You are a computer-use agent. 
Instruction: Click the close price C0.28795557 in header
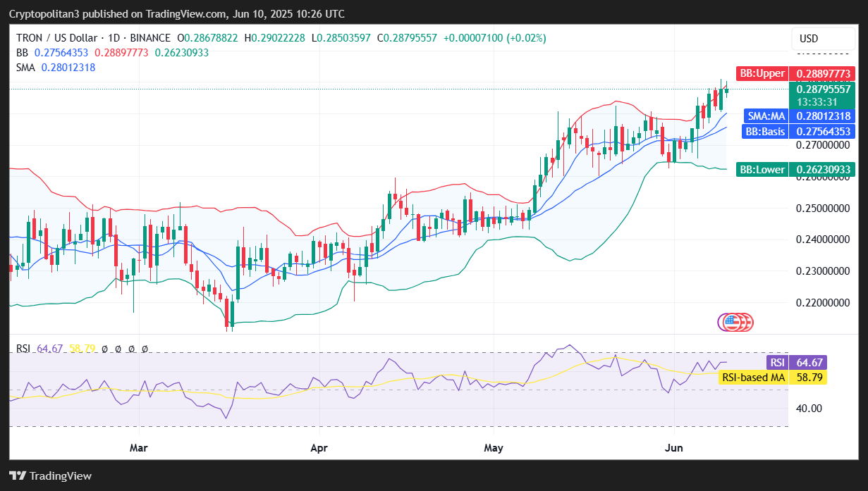pos(408,38)
